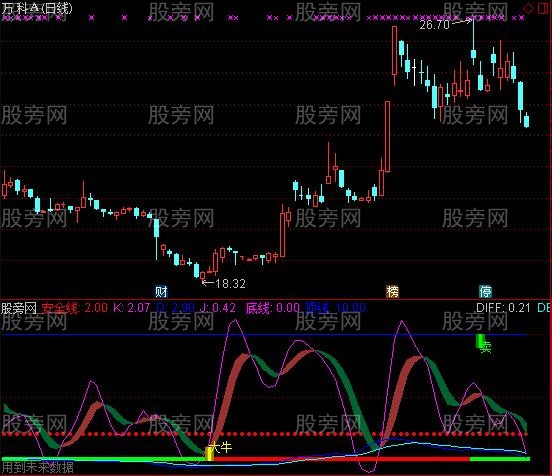The width and height of the screenshot is (552, 476).
Task: Select the candlestick at the 18.32 low
Action: coord(202,275)
